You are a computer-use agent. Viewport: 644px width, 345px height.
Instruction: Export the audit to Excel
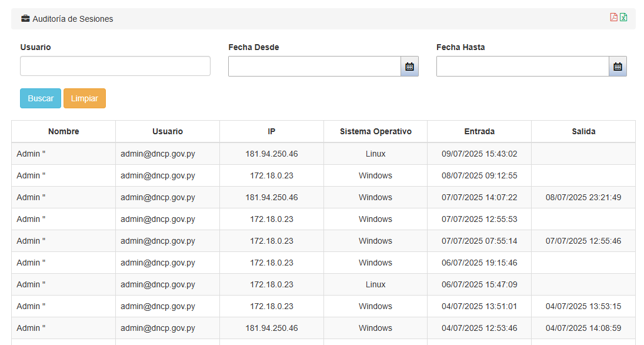623,17
